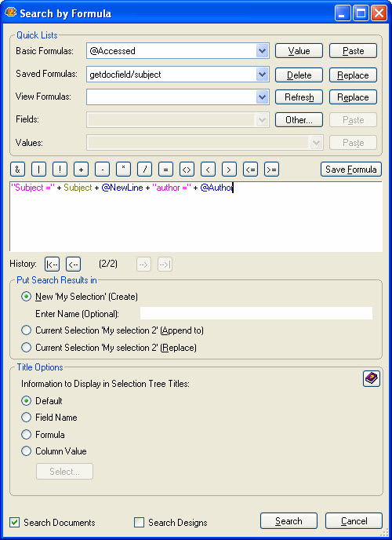
Task: Insert the division / operator
Action: 144,169
